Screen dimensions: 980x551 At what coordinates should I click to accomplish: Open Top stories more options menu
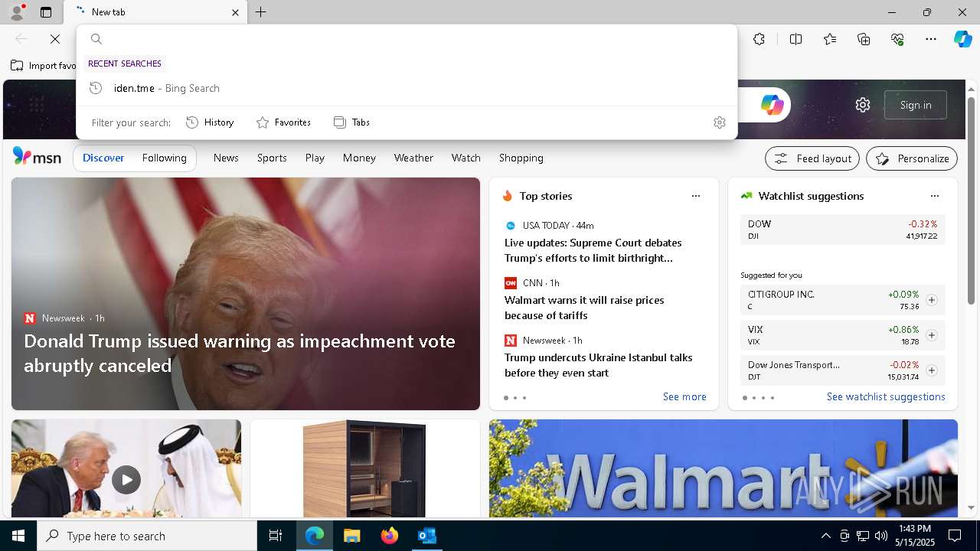(x=696, y=196)
